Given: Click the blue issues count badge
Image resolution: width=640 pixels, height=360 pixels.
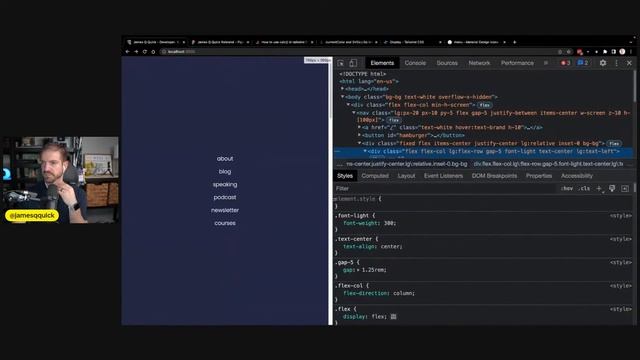Looking at the screenshot, I should (583, 63).
